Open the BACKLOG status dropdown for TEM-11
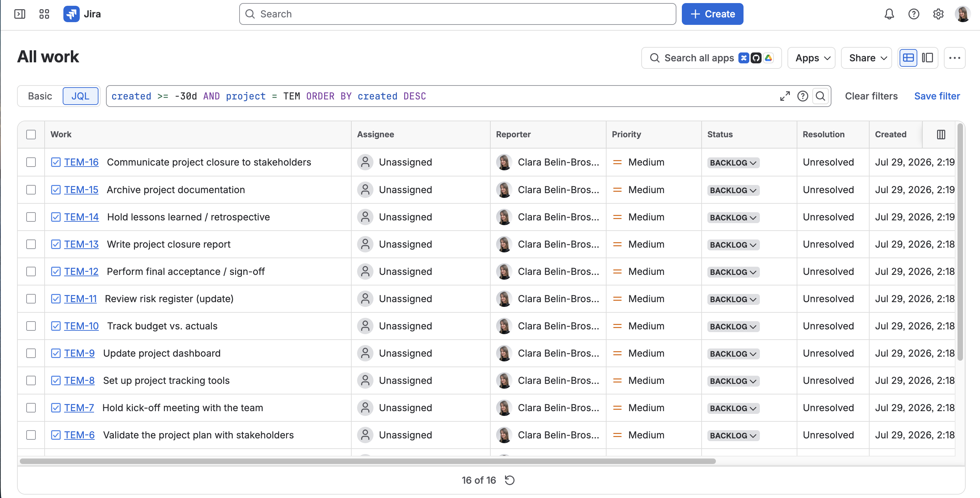Image resolution: width=980 pixels, height=498 pixels. (733, 299)
